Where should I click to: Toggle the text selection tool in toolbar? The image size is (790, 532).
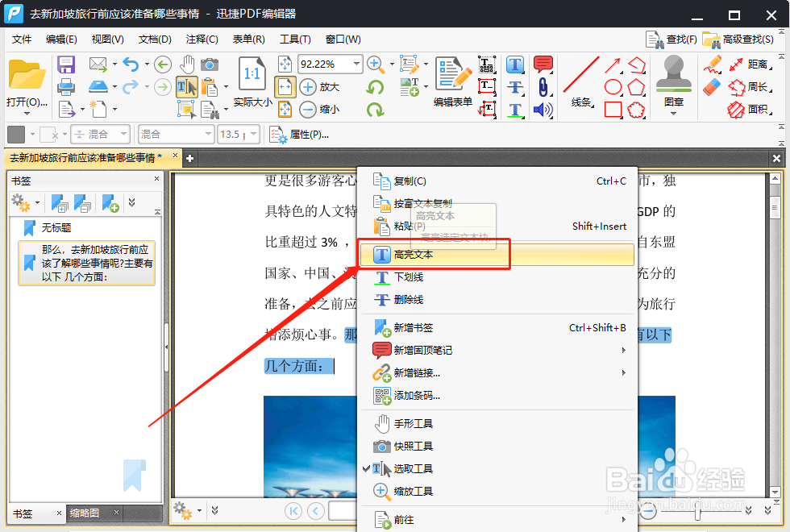click(187, 87)
